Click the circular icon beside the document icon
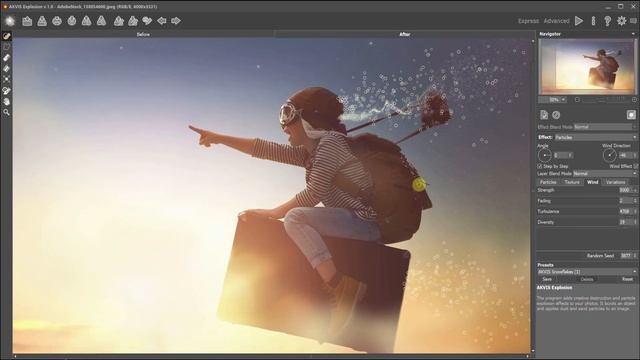This screenshot has width=640, height=360. click(556, 115)
